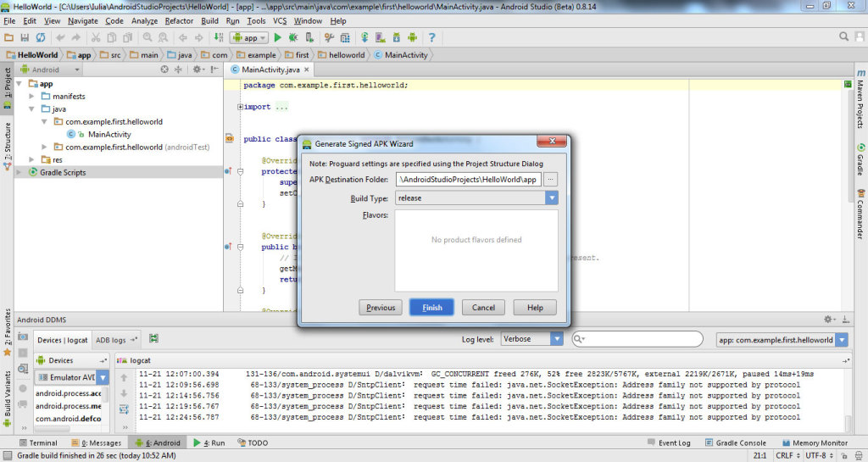
Task: Click the Synchronize refresh icon
Action: [x=41, y=37]
